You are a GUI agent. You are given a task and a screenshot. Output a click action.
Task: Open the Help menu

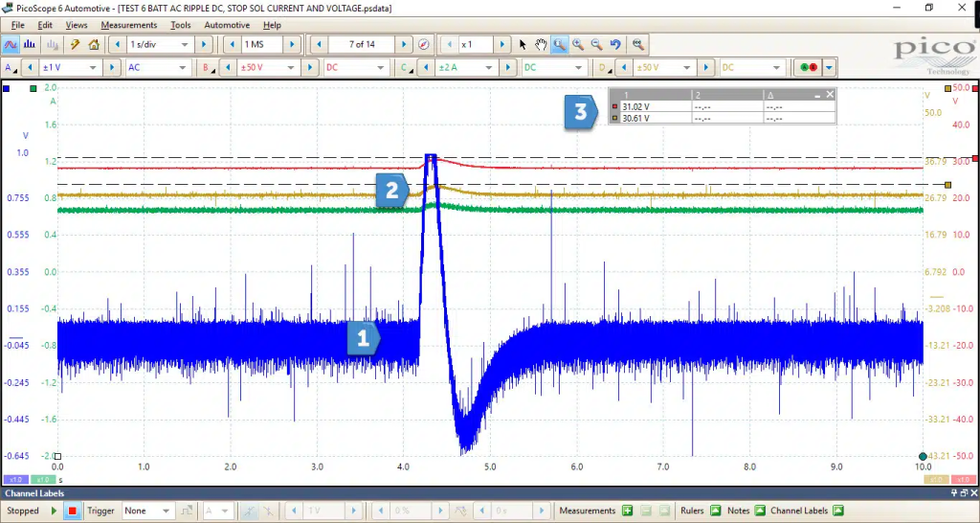point(272,25)
